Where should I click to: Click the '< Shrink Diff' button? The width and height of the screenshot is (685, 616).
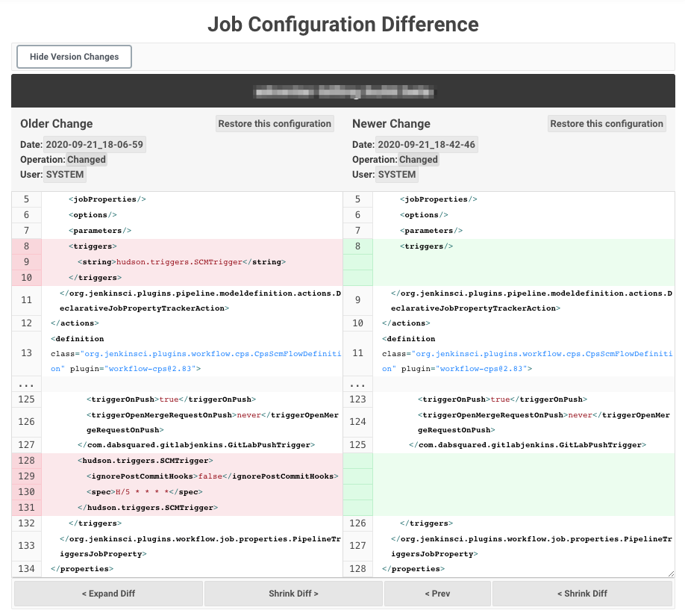point(582,594)
